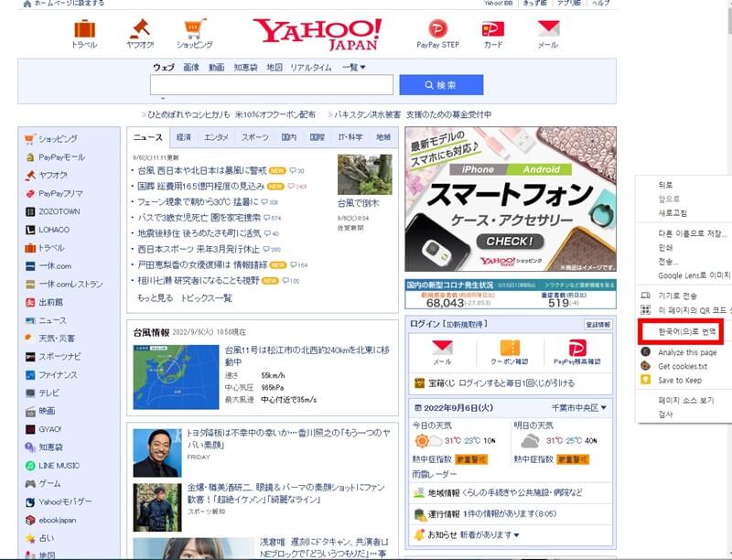Click ショッピング in the left sidebar
732x560 pixels.
click(58, 138)
